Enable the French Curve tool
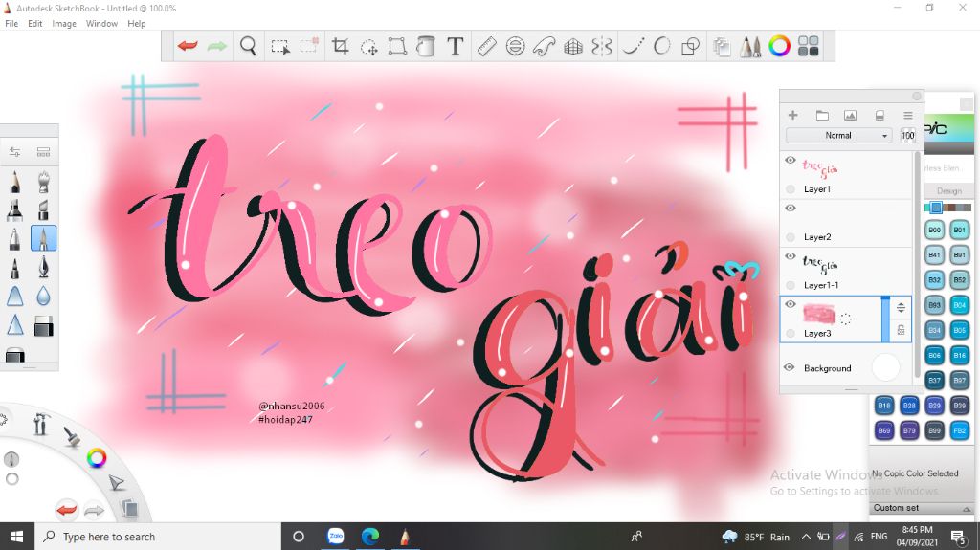Image resolution: width=980 pixels, height=550 pixels. click(x=544, y=46)
